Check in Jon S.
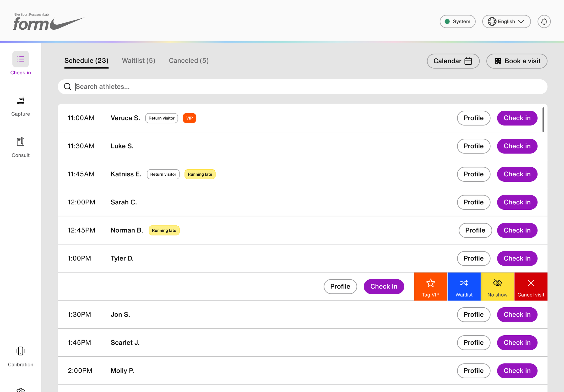The image size is (564, 392). pos(517,314)
